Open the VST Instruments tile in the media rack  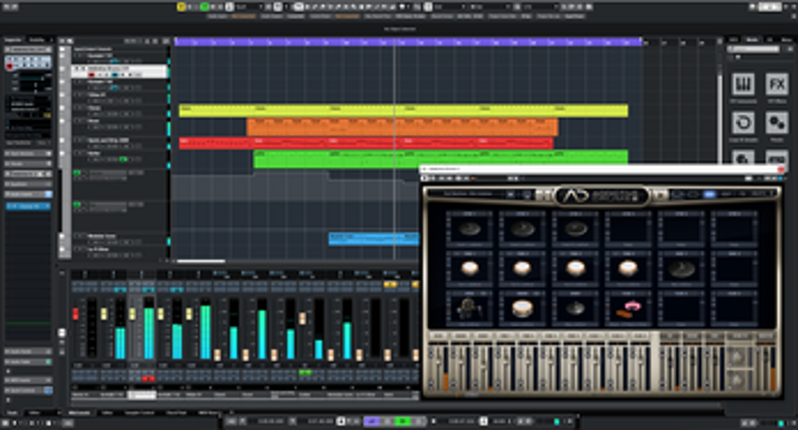pos(743,84)
